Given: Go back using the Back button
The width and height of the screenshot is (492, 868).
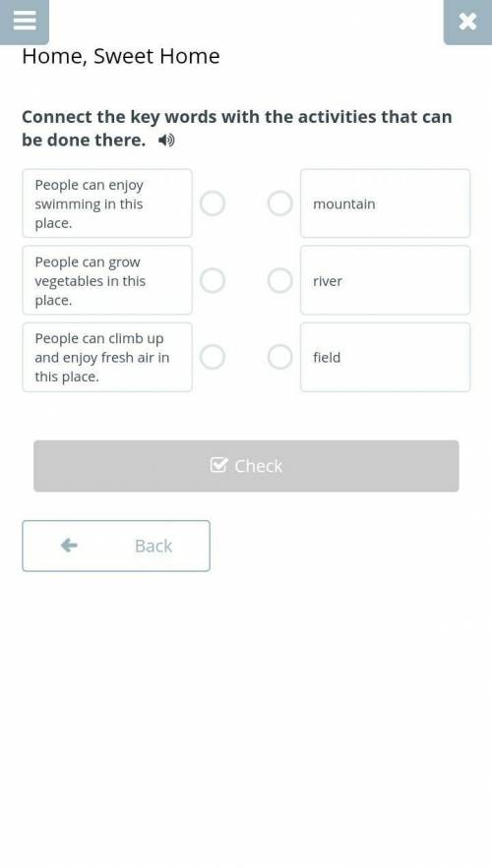Looking at the screenshot, I should pos(116,546).
